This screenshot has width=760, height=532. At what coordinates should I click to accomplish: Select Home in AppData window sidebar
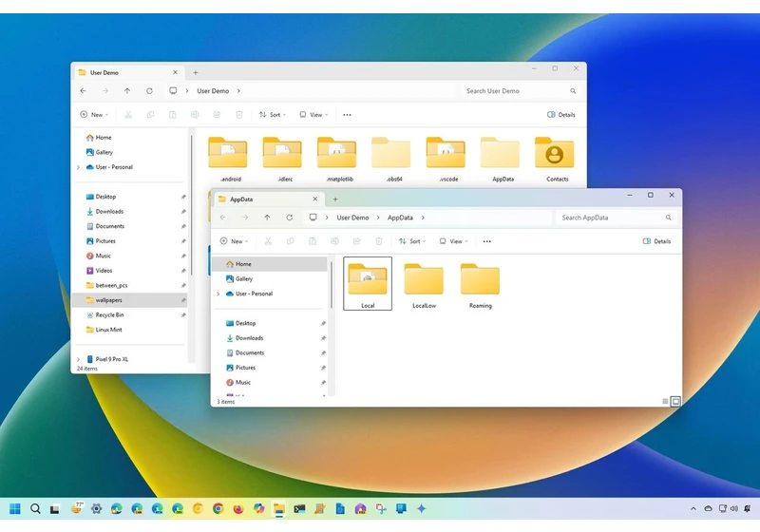click(270, 264)
